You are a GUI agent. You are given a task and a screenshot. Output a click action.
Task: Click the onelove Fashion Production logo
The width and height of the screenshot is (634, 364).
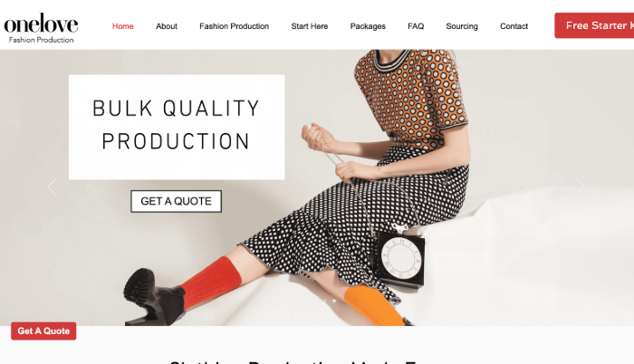click(x=41, y=27)
